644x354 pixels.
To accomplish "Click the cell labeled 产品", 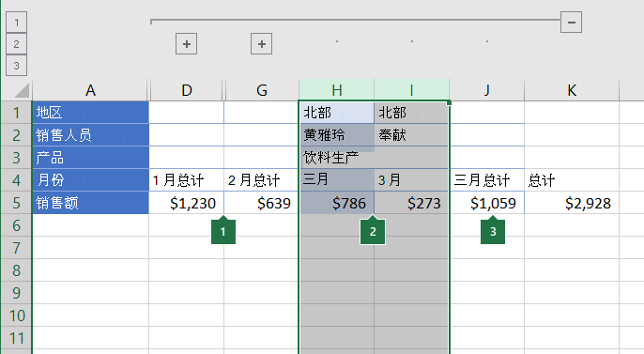I will click(91, 158).
